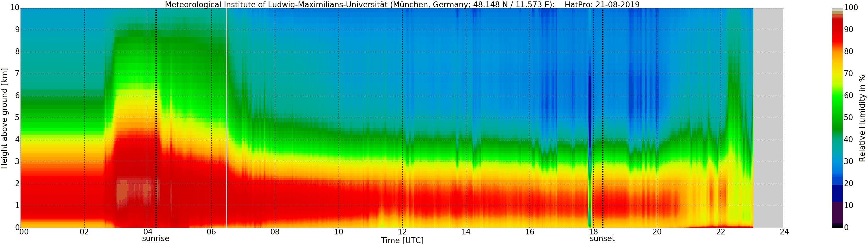The image size is (868, 246).
Task: Click the colorbar tick label '50'
Action: point(848,118)
